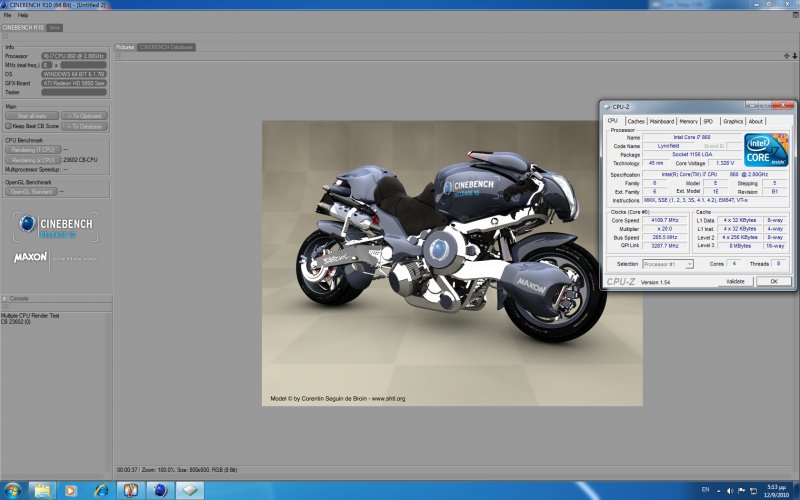Run Rendering (x CPU) benchmark
The image size is (800, 500).
point(33,160)
